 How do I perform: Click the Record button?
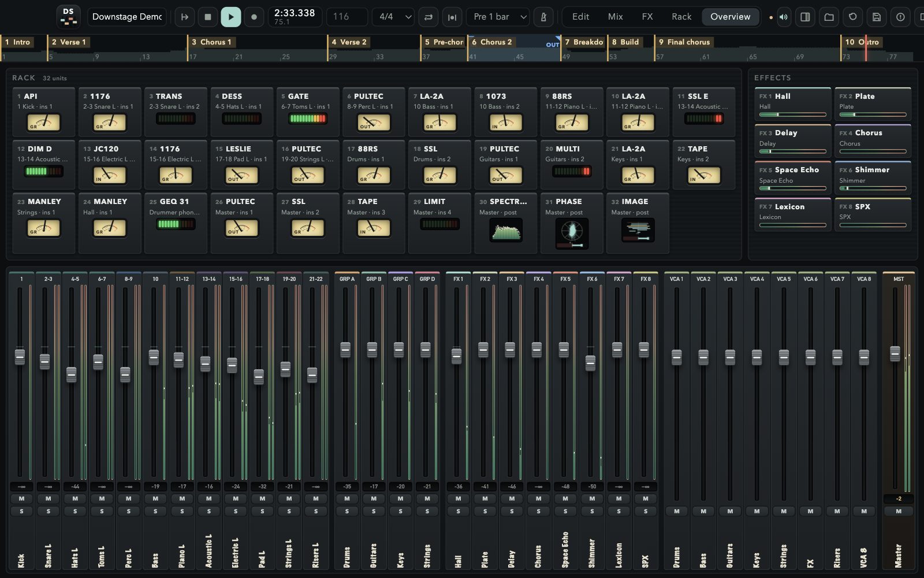point(254,17)
